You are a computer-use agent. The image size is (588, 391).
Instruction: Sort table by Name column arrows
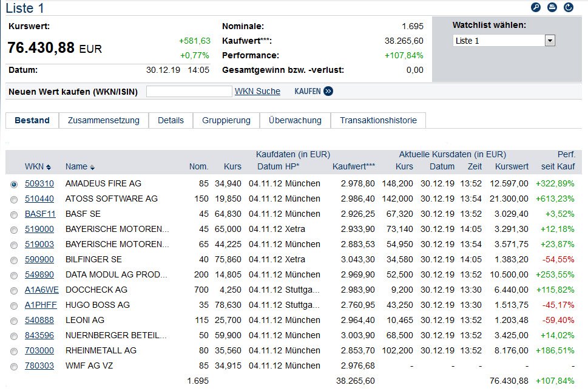(92, 167)
